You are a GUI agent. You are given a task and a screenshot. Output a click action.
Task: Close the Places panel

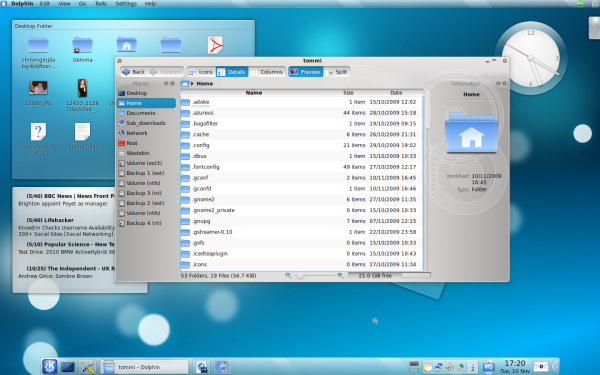(x=173, y=83)
